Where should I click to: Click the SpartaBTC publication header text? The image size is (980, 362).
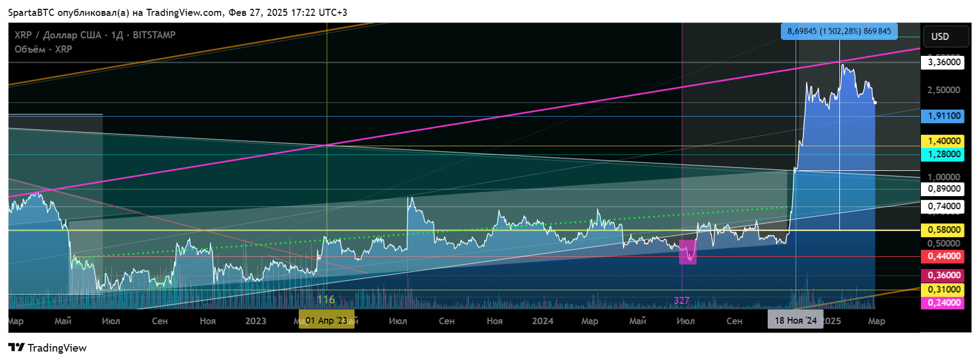click(x=177, y=12)
